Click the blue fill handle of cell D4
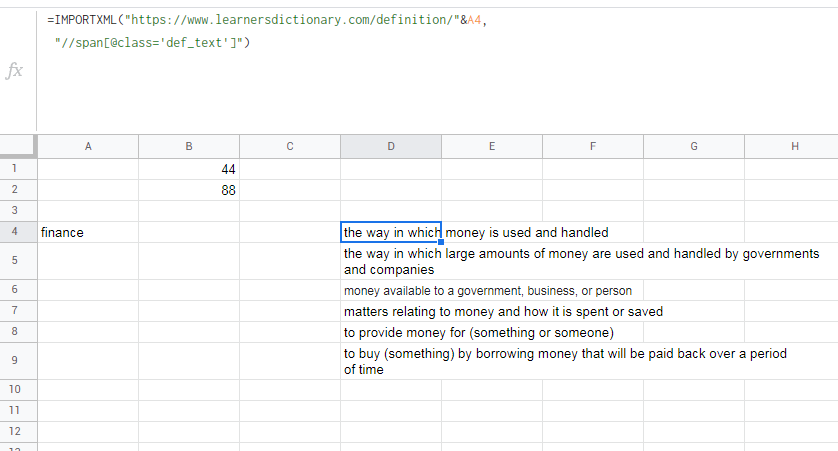Image resolution: width=838 pixels, height=451 pixels. (441, 242)
